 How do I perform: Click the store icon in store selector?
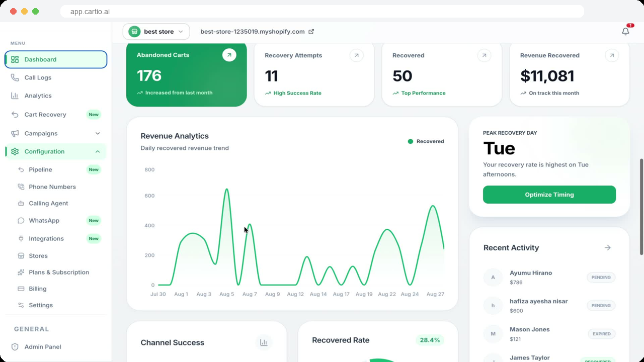click(134, 32)
